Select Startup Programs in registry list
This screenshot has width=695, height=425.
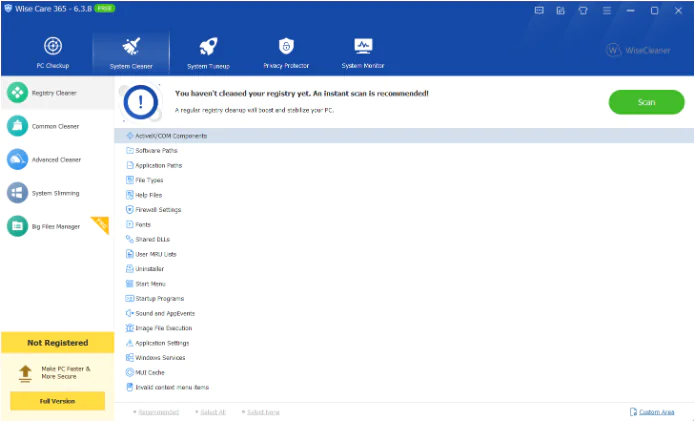159,298
